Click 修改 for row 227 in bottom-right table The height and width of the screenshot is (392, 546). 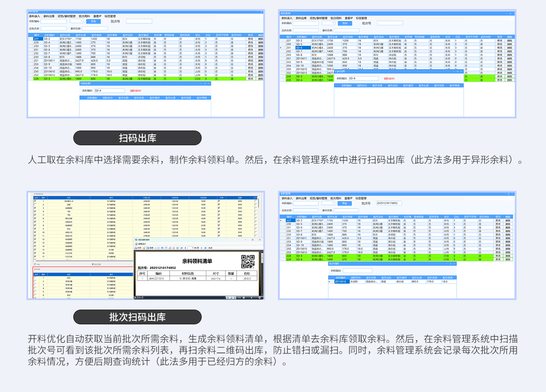498,220
